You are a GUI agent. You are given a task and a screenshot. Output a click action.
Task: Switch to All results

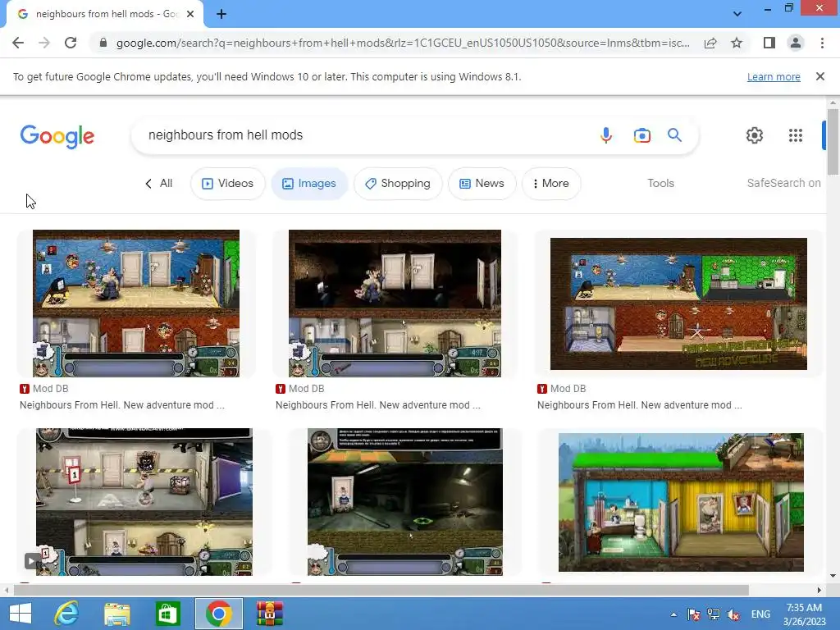pos(158,183)
